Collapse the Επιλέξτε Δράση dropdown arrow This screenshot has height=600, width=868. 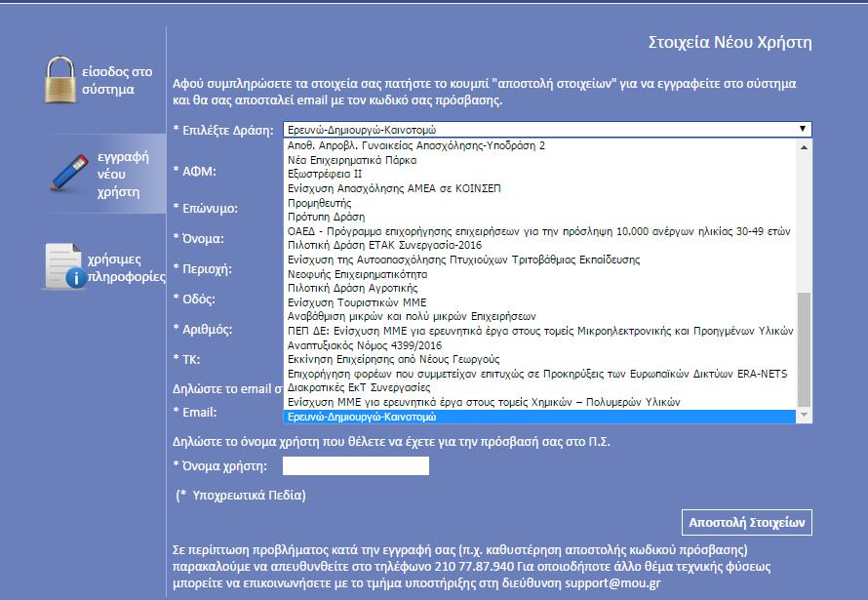(x=802, y=129)
